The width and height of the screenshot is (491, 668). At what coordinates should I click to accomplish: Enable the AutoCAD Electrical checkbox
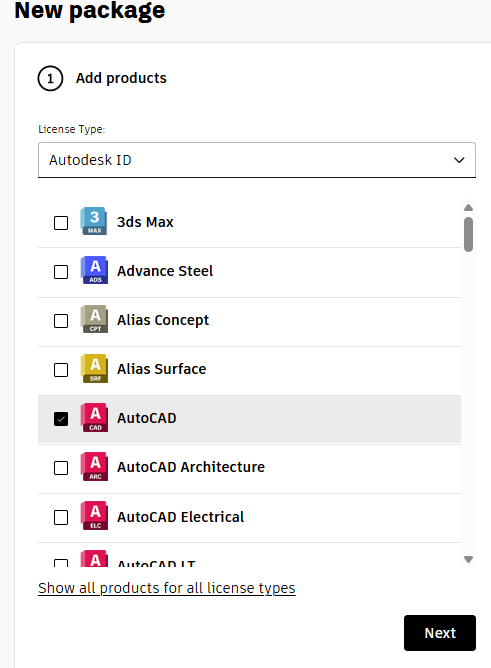61,517
